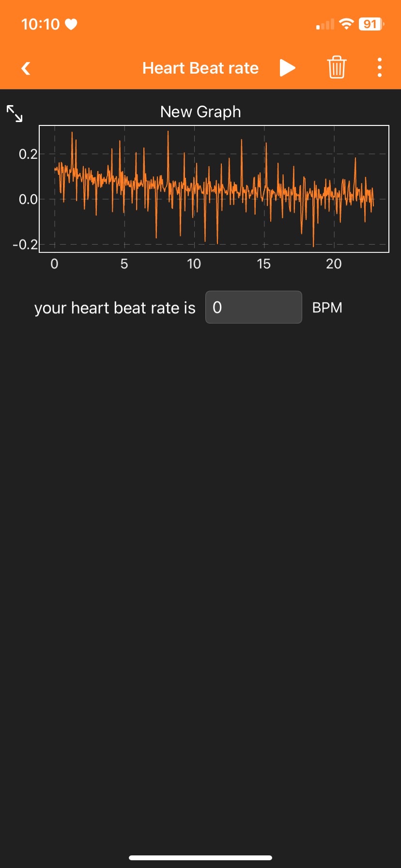Expand the graph to fullscreen
Viewport: 401px width, 868px height.
15,114
